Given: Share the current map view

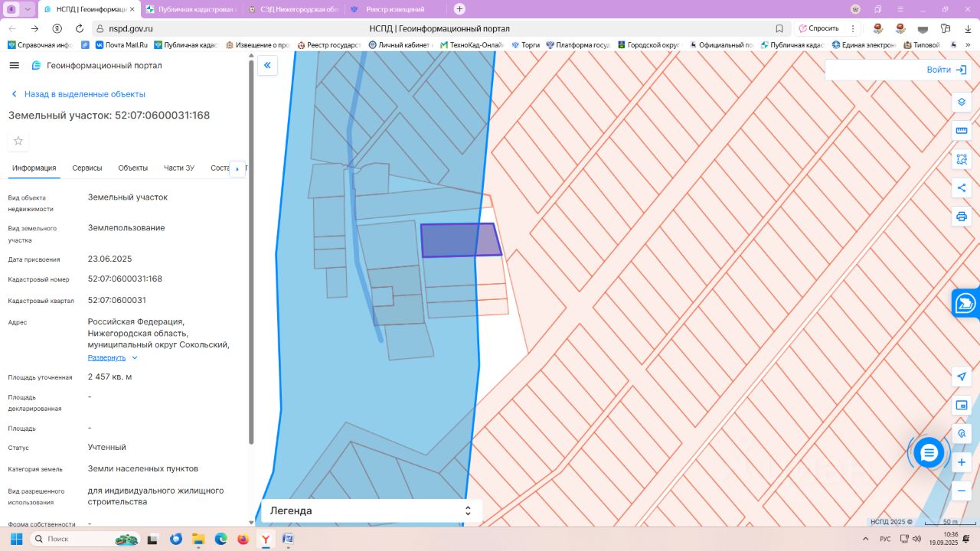Looking at the screenshot, I should (x=962, y=187).
